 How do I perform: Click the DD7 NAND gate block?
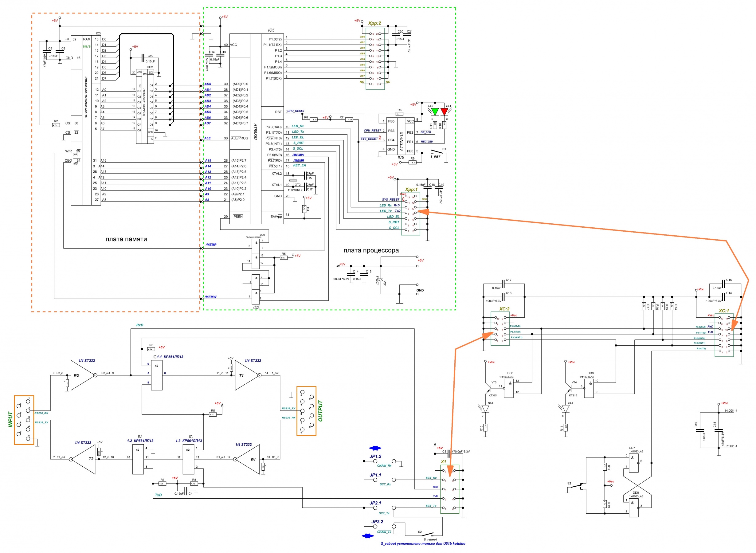[633, 463]
